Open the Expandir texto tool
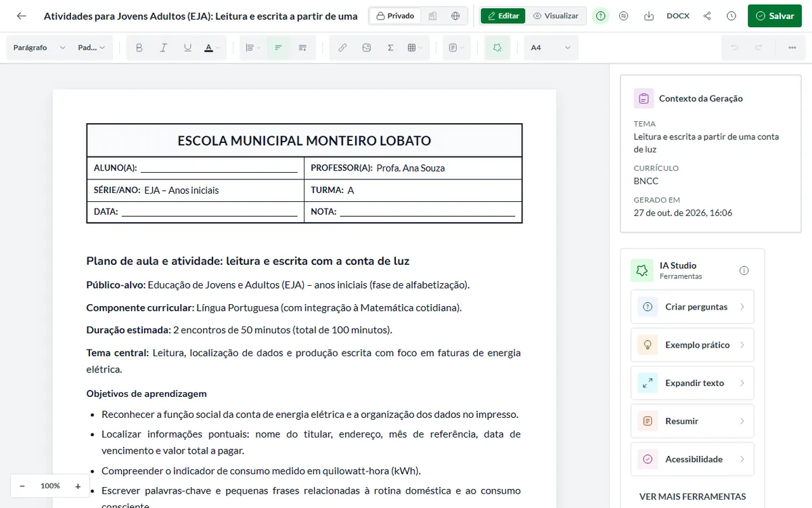This screenshot has width=812, height=508. 692,383
